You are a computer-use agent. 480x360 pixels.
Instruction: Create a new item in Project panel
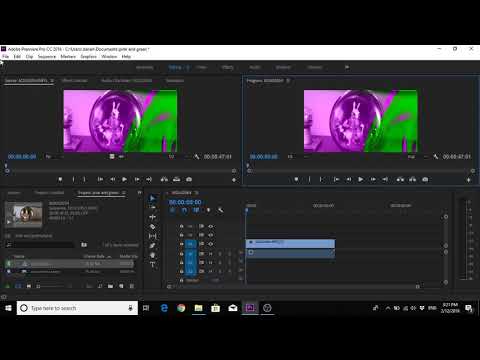click(121, 286)
